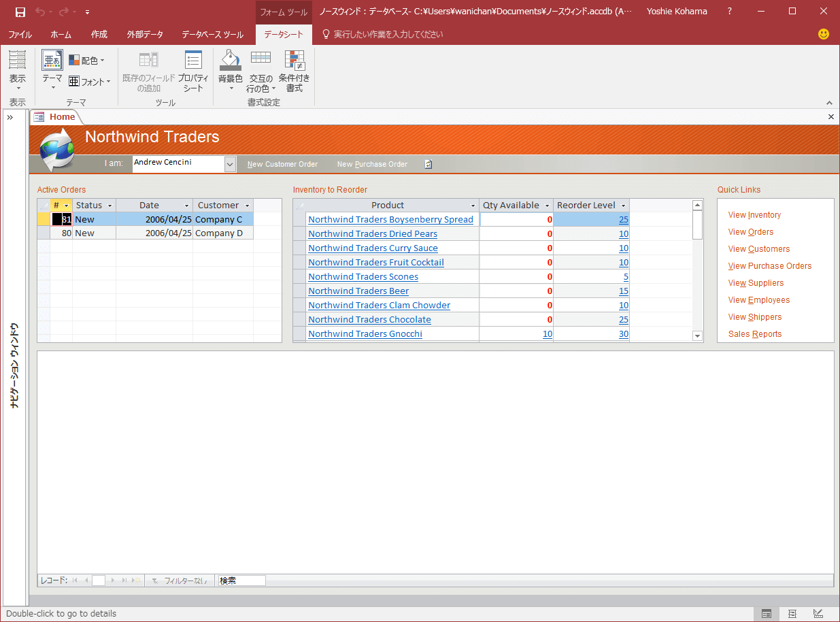Open the ファイル tab
Screen dimensions: 840x622
[x=20, y=34]
